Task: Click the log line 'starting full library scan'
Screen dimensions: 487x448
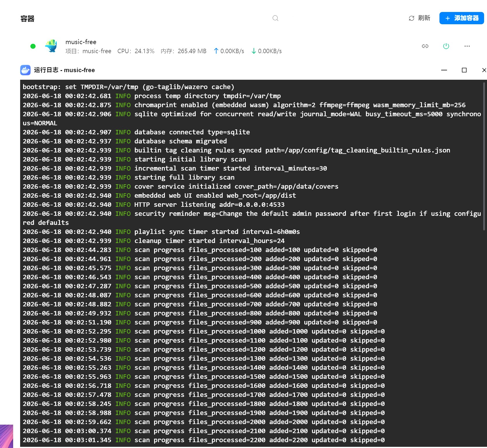Action: point(129,177)
